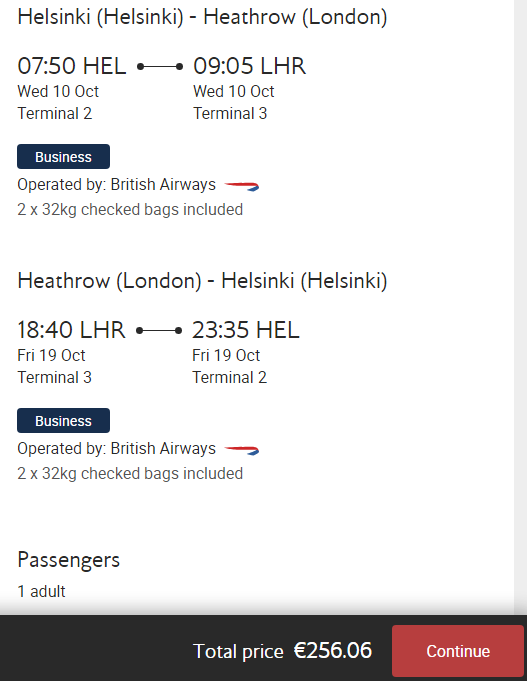Click the 09:05 LHR arrival time
Viewport: 527px width, 681px height.
click(x=249, y=66)
